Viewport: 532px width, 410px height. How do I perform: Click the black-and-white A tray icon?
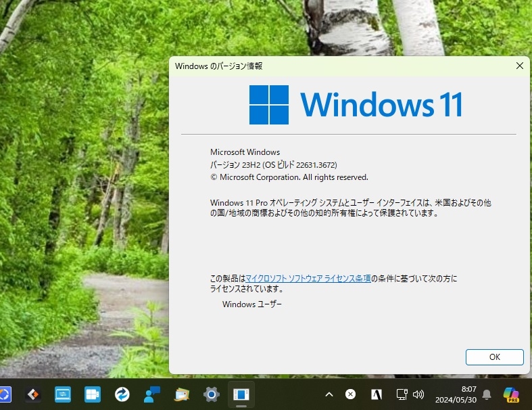click(377, 394)
